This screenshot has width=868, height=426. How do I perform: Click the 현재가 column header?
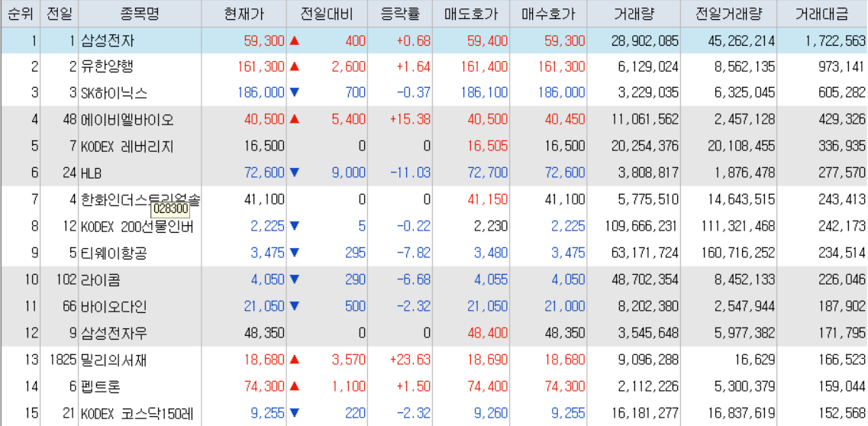[244, 14]
